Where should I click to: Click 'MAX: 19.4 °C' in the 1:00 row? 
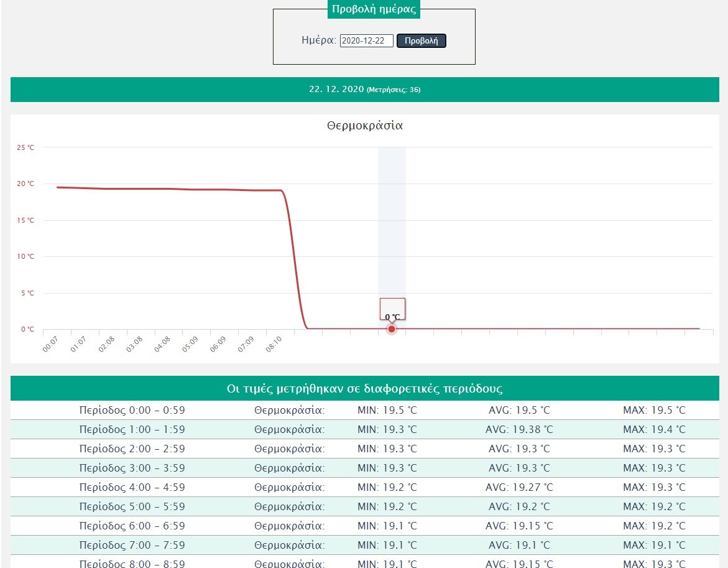point(654,430)
